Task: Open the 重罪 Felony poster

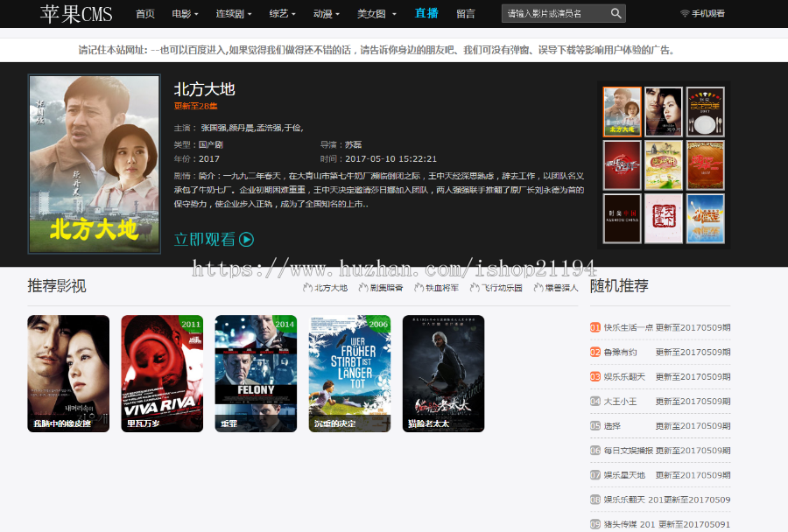Action: (256, 374)
